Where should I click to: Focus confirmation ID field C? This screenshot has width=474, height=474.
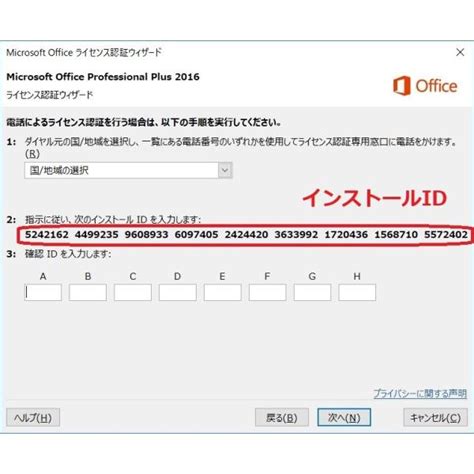tap(133, 292)
